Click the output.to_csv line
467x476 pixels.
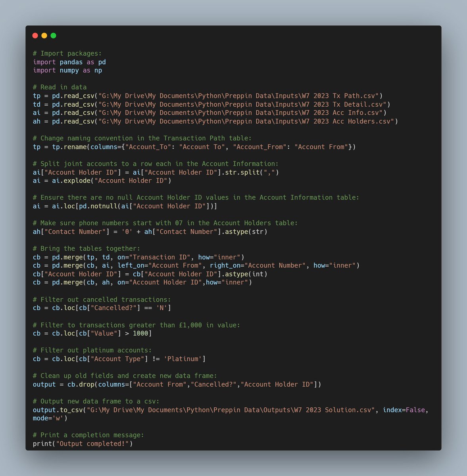click(231, 410)
